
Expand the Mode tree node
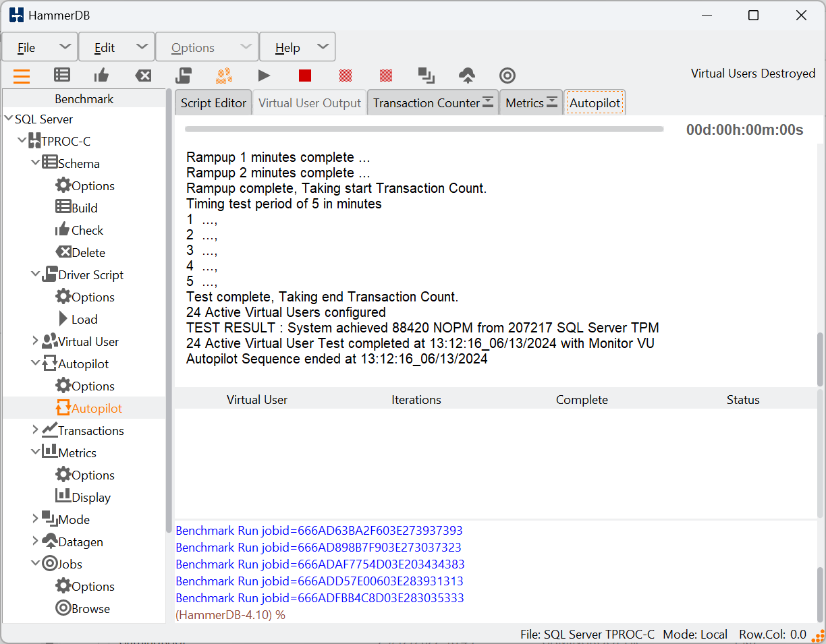point(36,519)
